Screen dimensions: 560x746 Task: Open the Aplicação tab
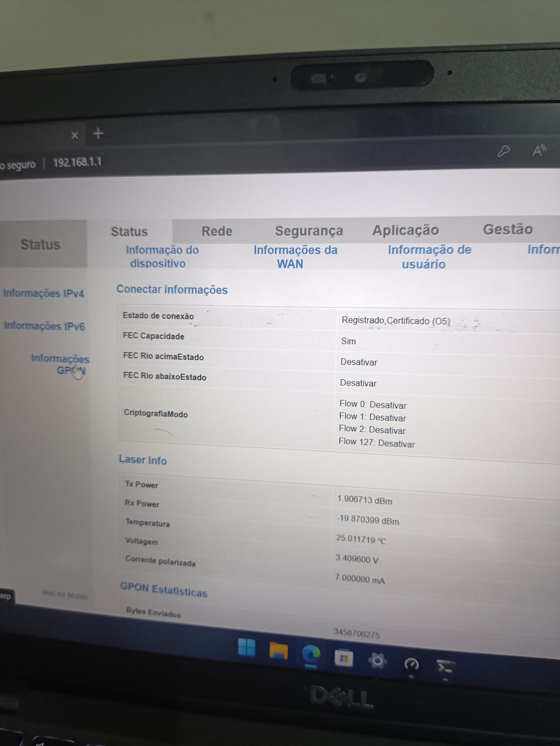click(405, 230)
